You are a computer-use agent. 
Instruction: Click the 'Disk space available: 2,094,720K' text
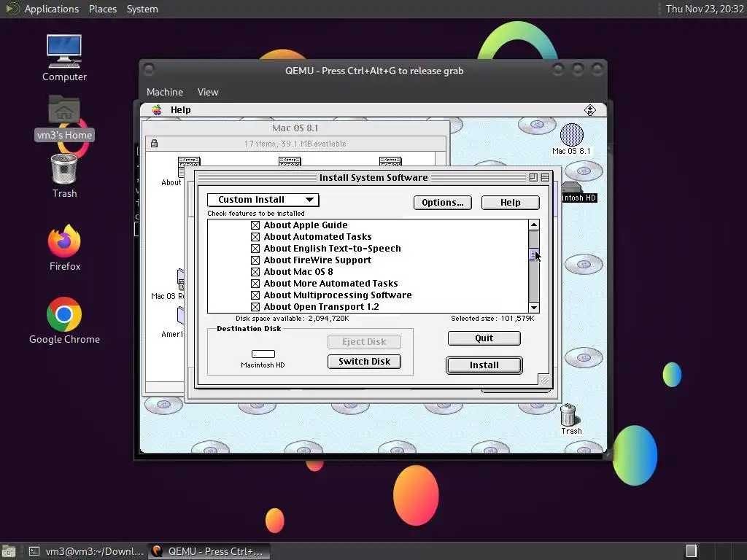(x=292, y=318)
